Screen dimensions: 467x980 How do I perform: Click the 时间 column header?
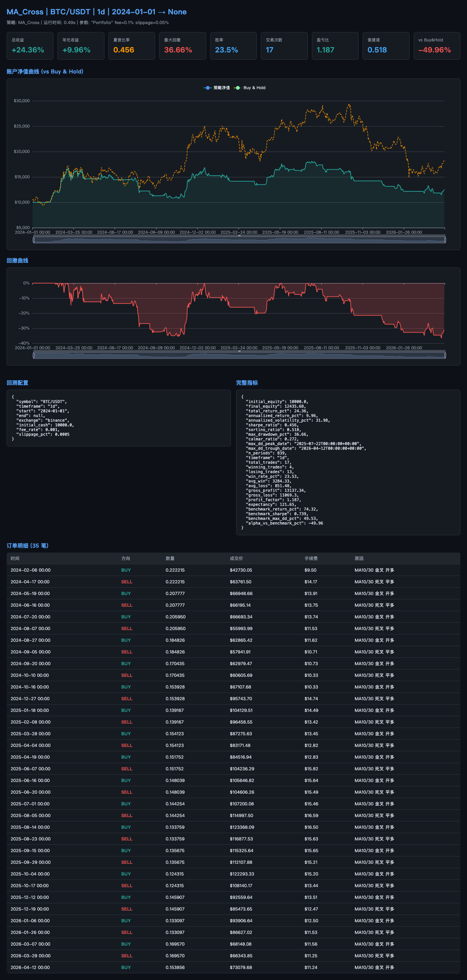point(15,559)
